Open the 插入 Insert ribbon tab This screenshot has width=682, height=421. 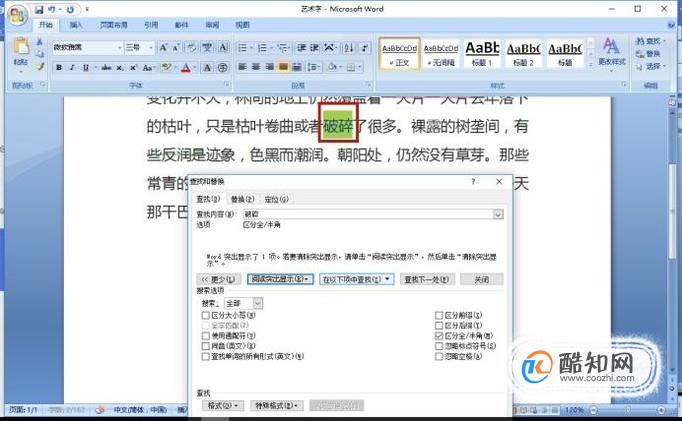point(76,25)
